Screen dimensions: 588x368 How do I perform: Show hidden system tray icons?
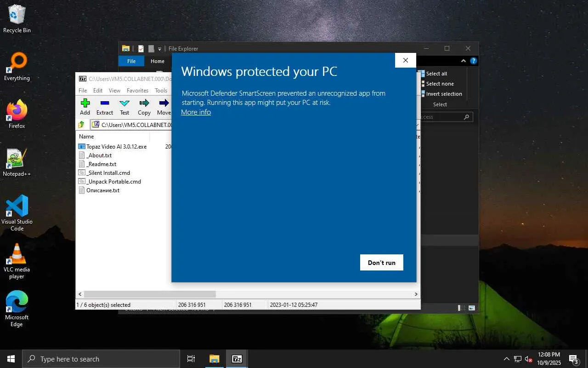click(507, 359)
